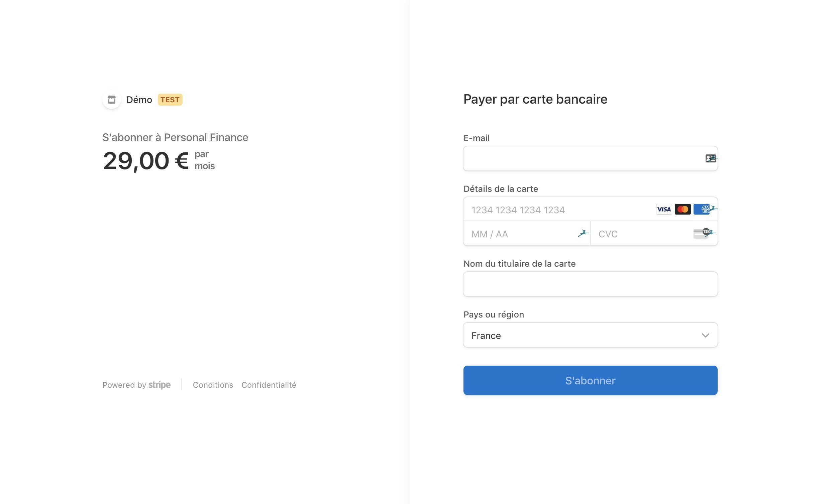Click the stripe logo
This screenshot has height=504, width=836.
(160, 385)
